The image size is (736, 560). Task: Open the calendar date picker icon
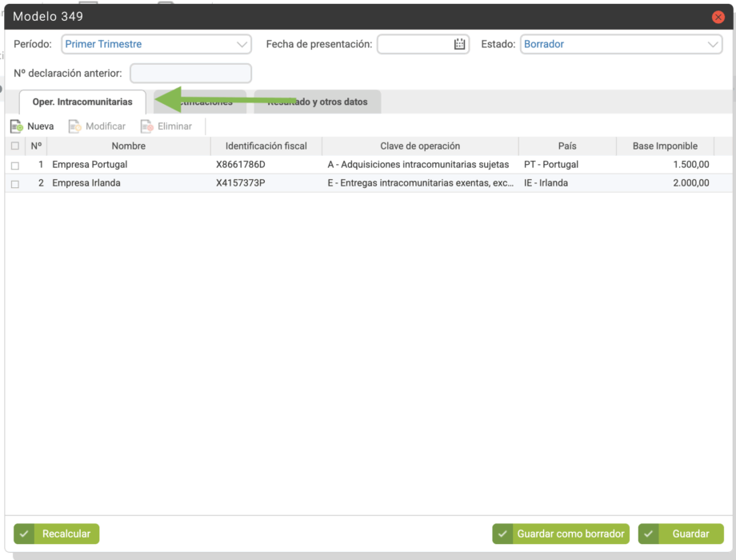point(459,45)
